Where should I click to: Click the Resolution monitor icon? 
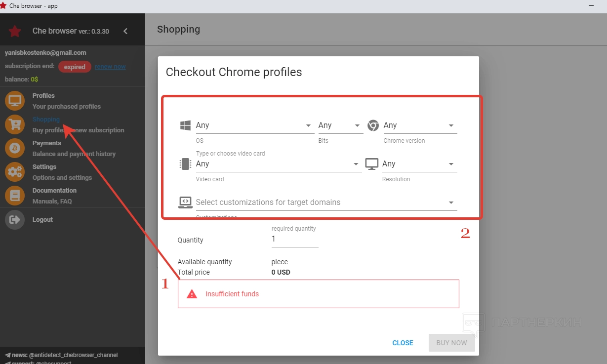pyautogui.click(x=371, y=164)
